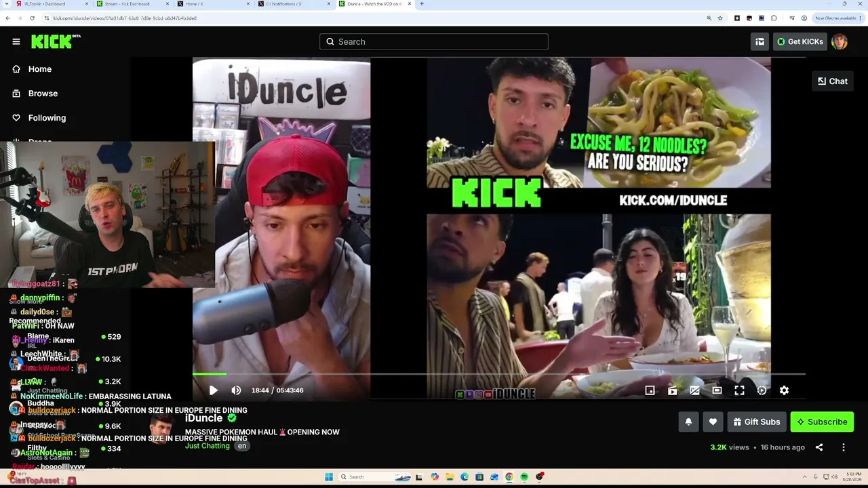Image resolution: width=868 pixels, height=488 pixels.
Task: Toggle the notification bell for iDuncle
Action: tap(688, 422)
